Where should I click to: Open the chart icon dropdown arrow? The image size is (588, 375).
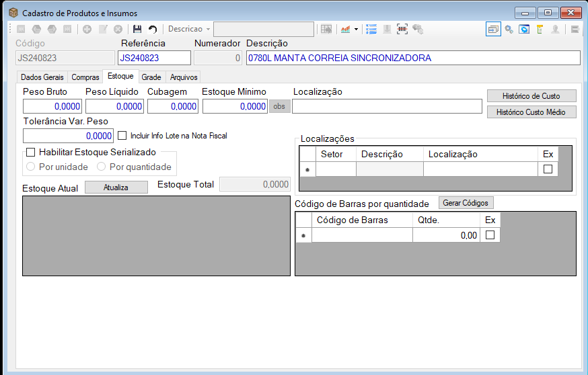[356, 29]
